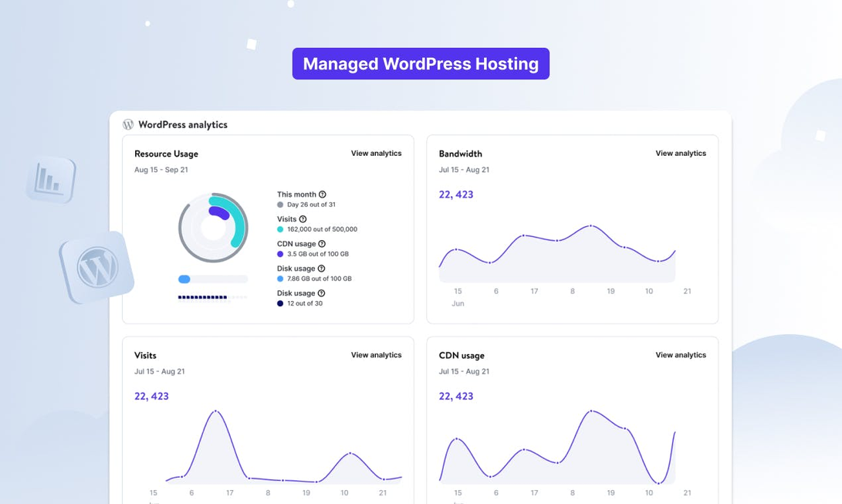Open View analytics in Resource Usage card
842x504 pixels.
click(x=376, y=154)
